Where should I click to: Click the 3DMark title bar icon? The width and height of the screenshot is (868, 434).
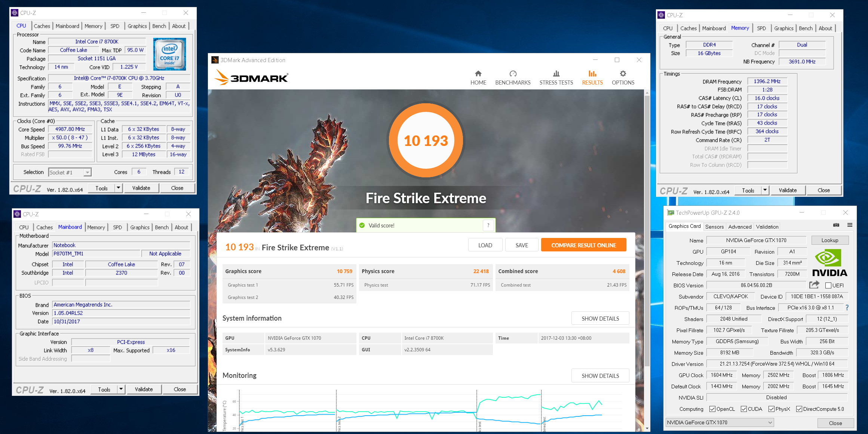[x=215, y=60]
